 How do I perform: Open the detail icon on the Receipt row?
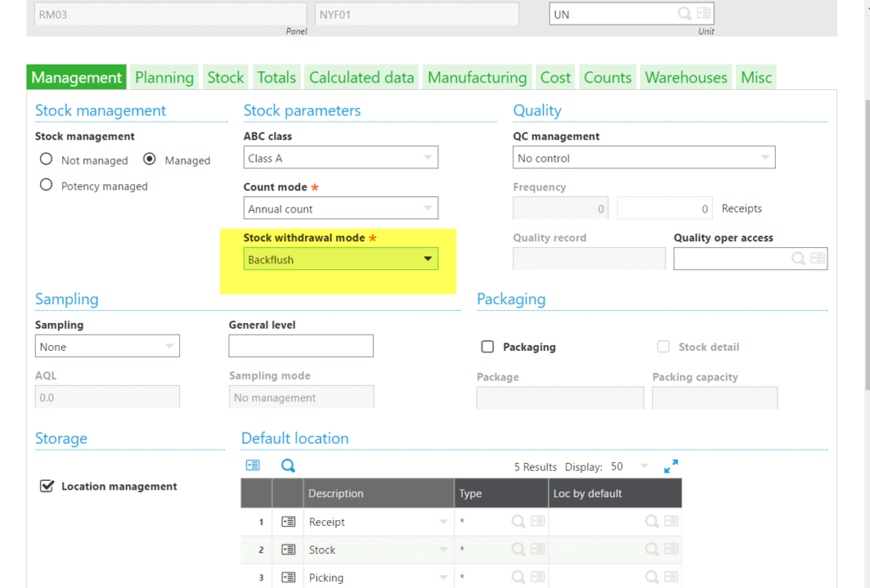click(287, 521)
